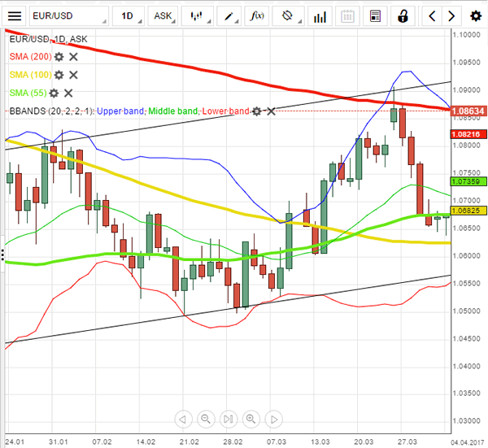488x448 pixels.
Task: Click the 28.02 date axis label
Action: point(233,441)
